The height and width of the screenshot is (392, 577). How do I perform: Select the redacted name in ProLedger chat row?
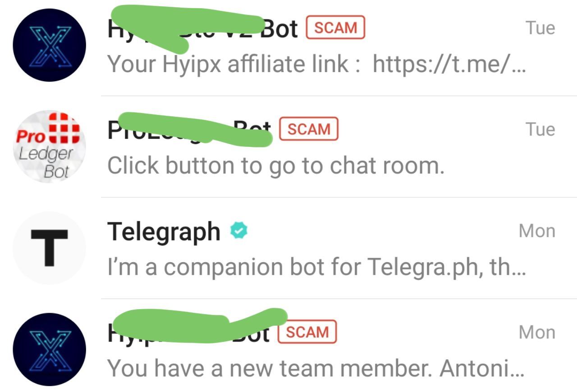pos(190,129)
